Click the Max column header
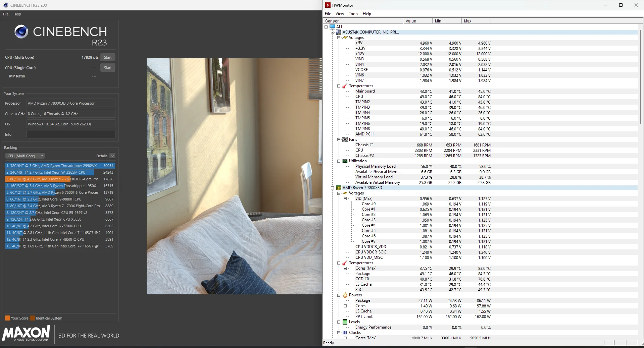 pyautogui.click(x=476, y=21)
